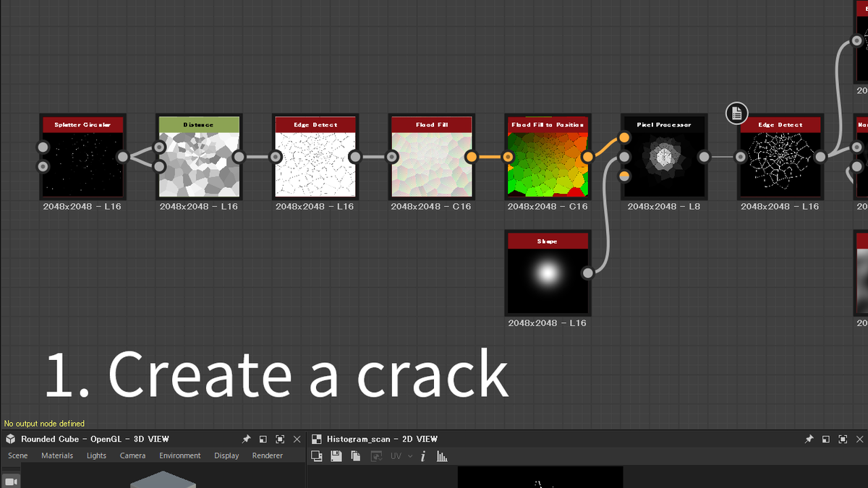Open the Materials menu

[x=57, y=455]
